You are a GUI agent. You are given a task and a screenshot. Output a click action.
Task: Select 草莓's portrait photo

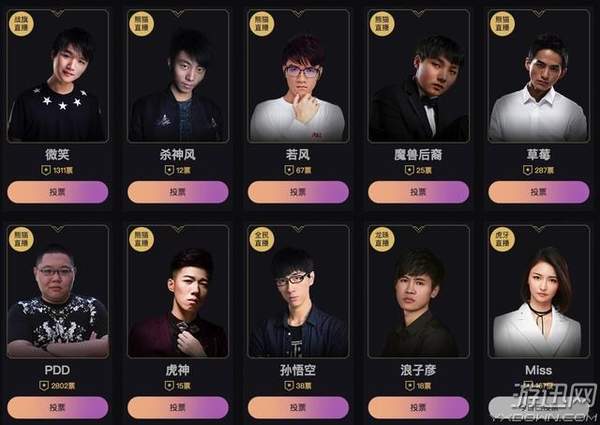pos(539,76)
